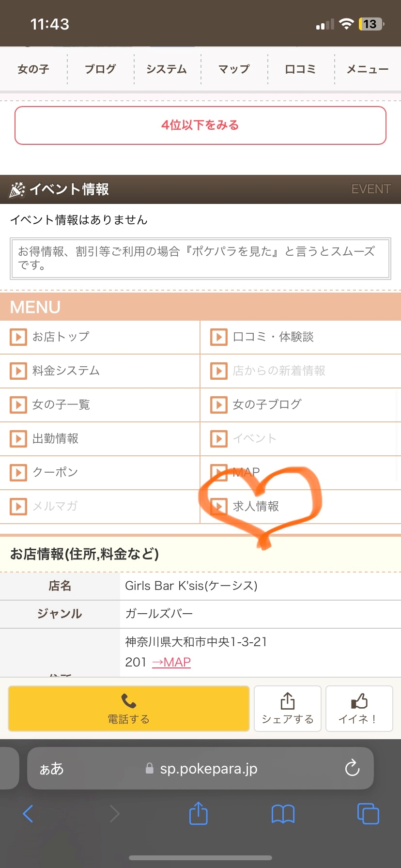Image resolution: width=401 pixels, height=868 pixels.
Task: Open the ああ reader options menu
Action: (x=52, y=769)
